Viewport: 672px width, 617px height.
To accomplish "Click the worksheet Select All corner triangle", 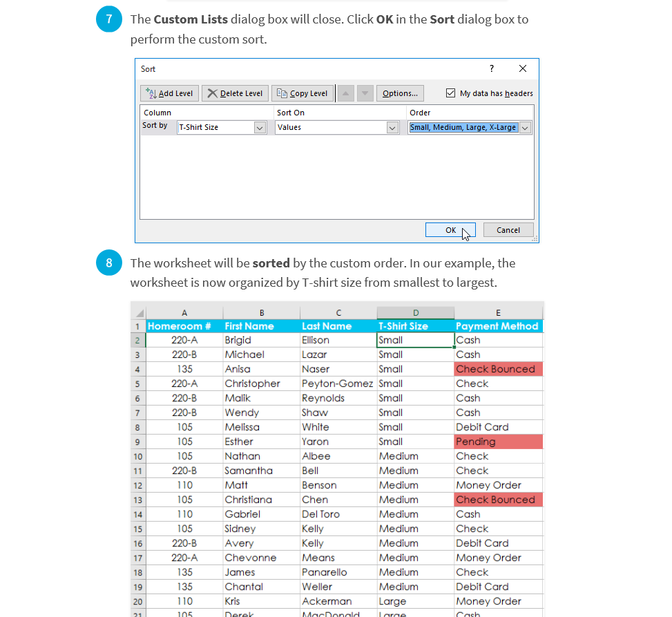I will tap(139, 312).
